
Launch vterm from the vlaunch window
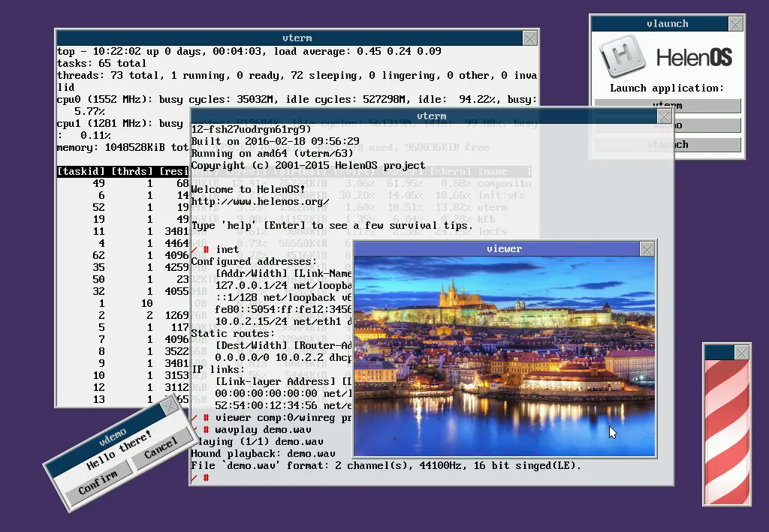coord(668,105)
